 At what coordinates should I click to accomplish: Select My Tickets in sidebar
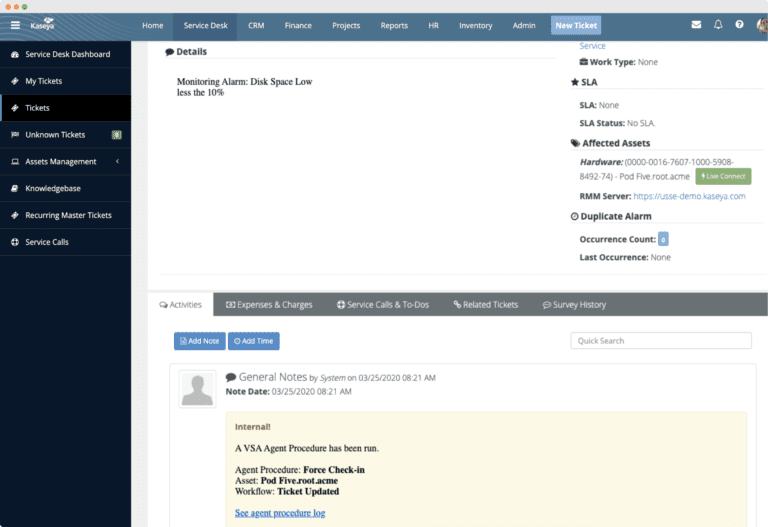[x=66, y=81]
